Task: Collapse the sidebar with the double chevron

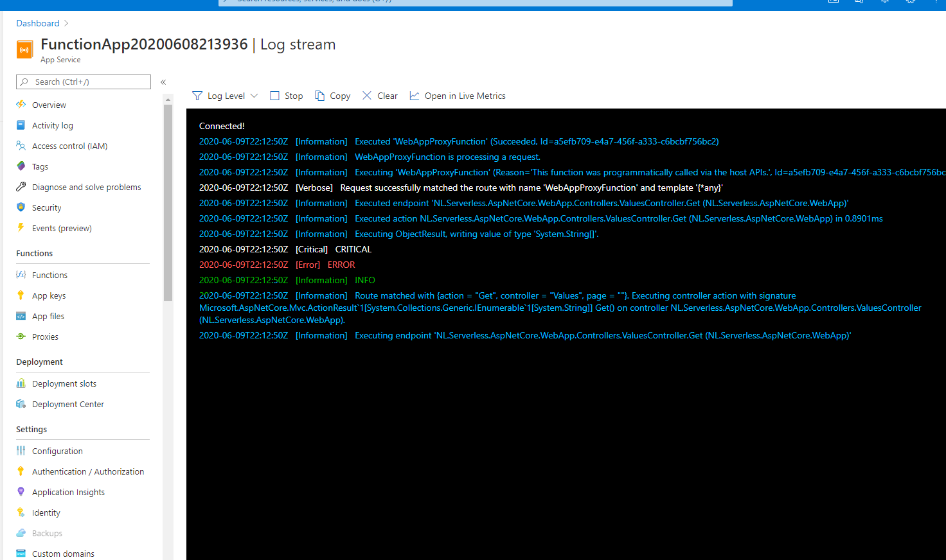Action: [163, 82]
